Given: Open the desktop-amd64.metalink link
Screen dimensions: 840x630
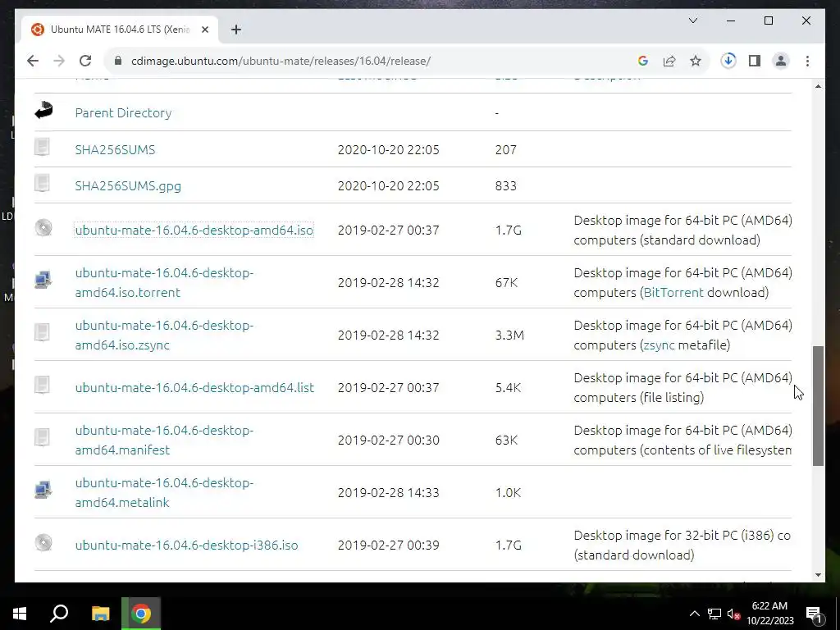Looking at the screenshot, I should 164,492.
